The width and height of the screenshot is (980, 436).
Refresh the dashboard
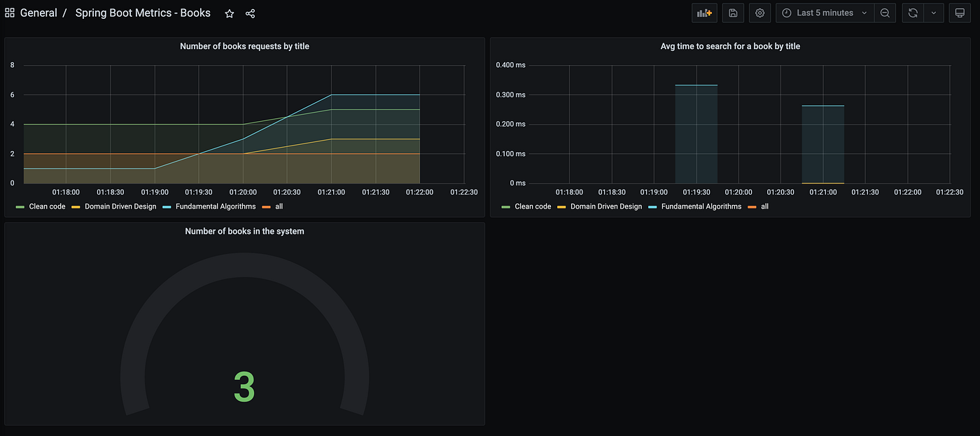(x=913, y=13)
